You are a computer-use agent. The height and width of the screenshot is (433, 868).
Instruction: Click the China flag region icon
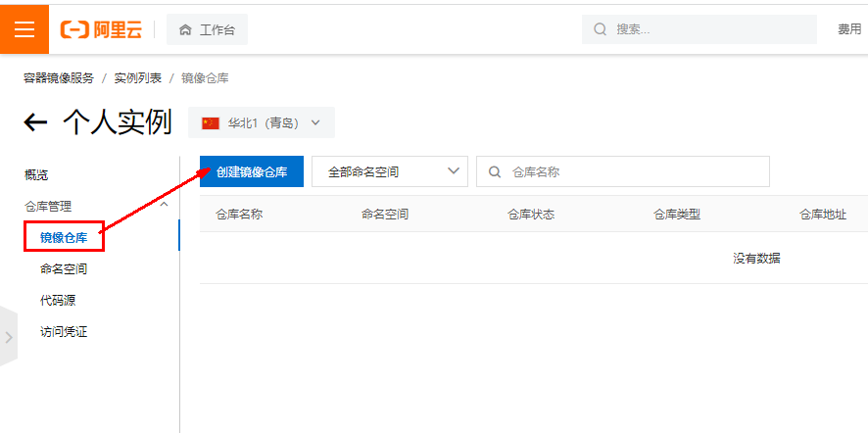(211, 123)
